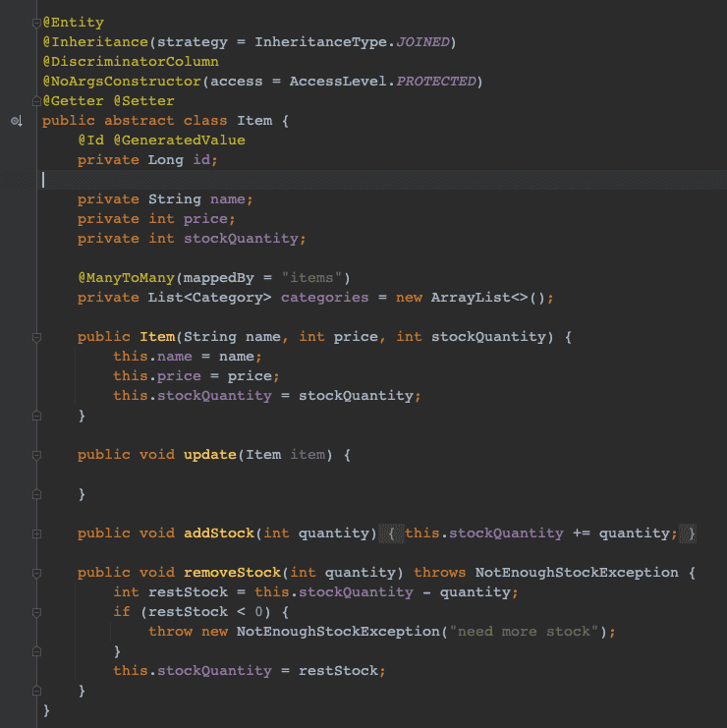
Task: Collapse the Item constructor fold marker
Action: point(36,338)
